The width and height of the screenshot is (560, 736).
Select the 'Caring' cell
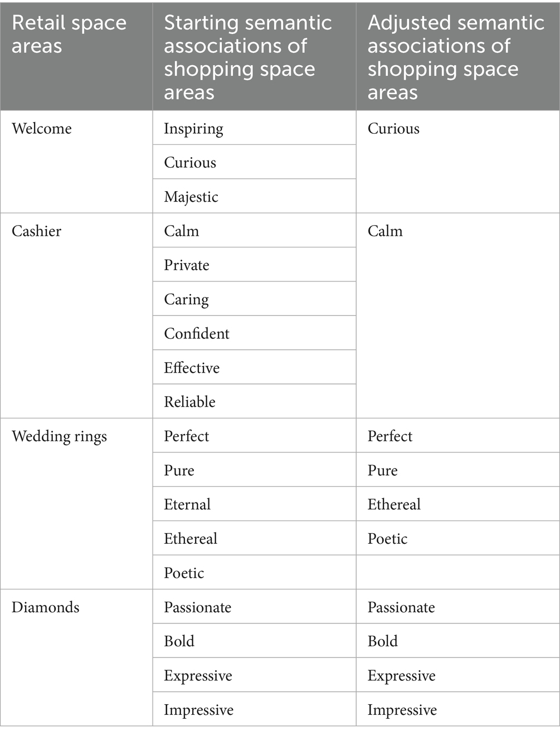[x=186, y=299]
